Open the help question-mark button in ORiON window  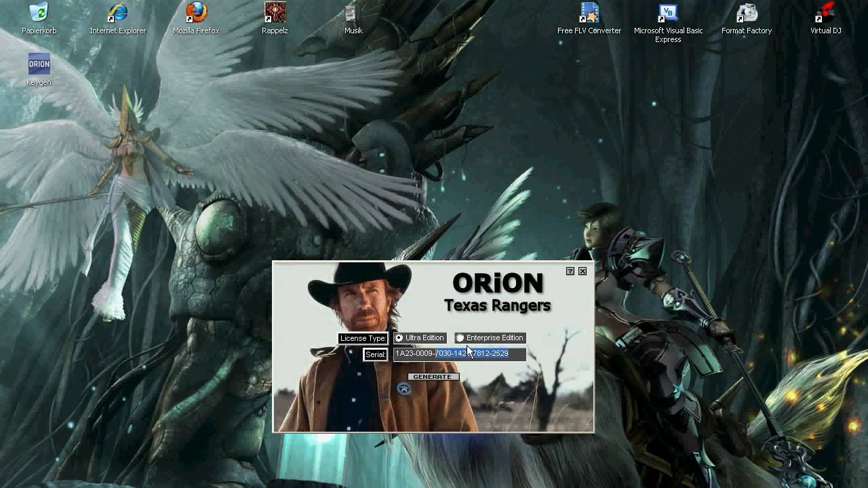(x=570, y=271)
